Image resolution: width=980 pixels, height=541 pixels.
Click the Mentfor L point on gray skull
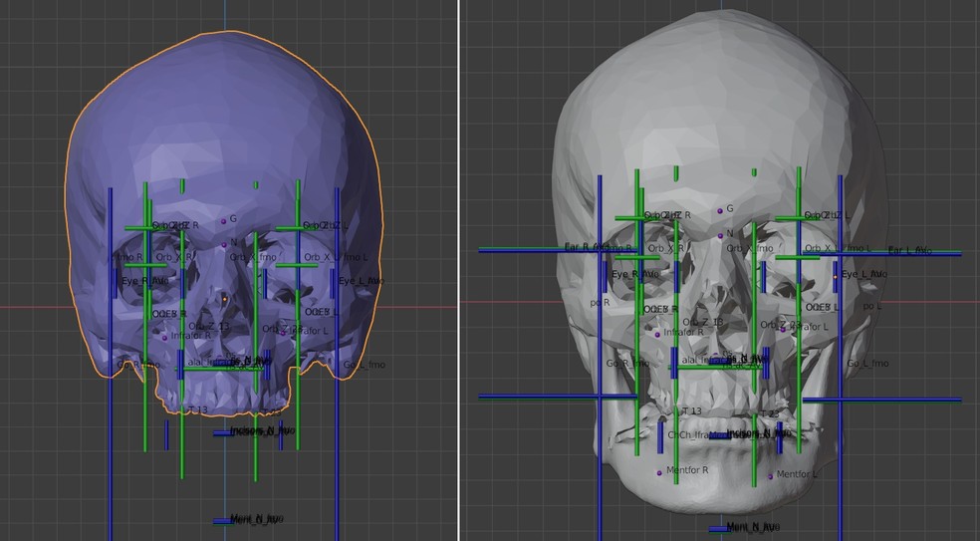(x=772, y=477)
